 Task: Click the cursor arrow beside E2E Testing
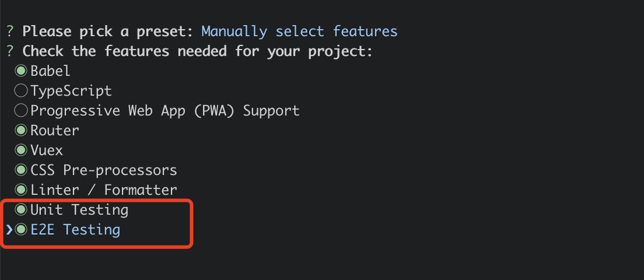9,230
